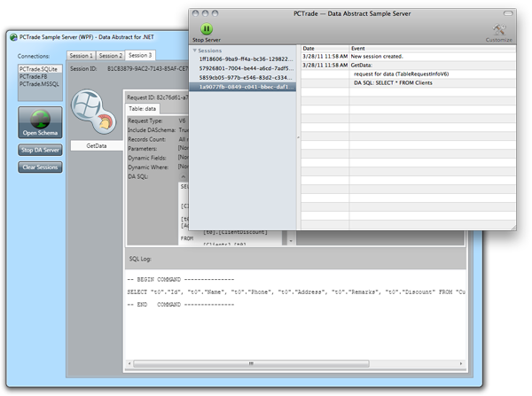Click the DA SQL box scroll down arrow
The height and width of the screenshot is (396, 532).
click(x=291, y=241)
